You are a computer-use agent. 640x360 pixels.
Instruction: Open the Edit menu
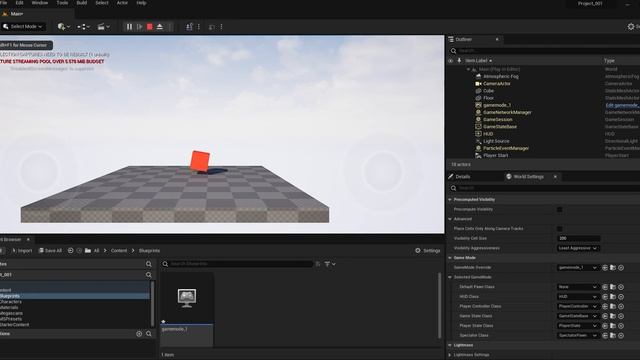[19, 3]
